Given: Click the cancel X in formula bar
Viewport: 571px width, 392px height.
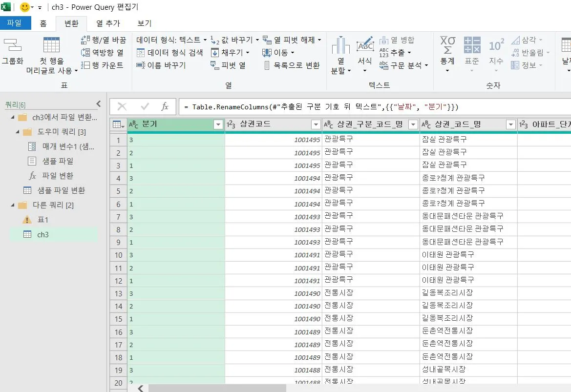Looking at the screenshot, I should point(122,106).
